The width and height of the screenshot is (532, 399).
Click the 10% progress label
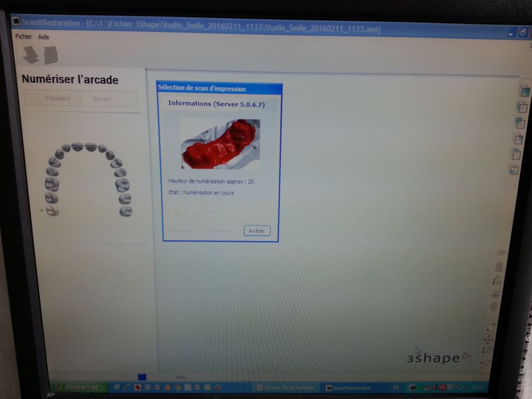click(x=180, y=377)
